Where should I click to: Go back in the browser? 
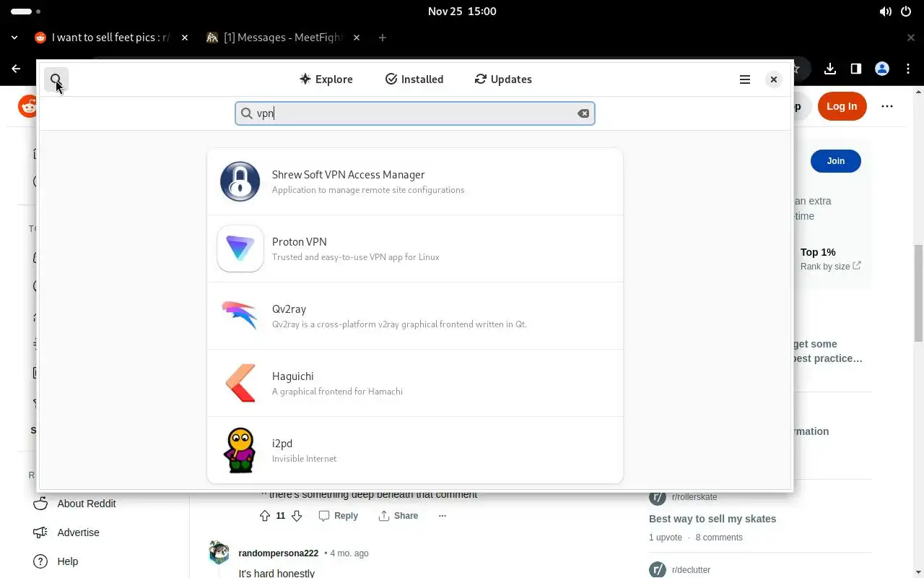[x=16, y=69]
